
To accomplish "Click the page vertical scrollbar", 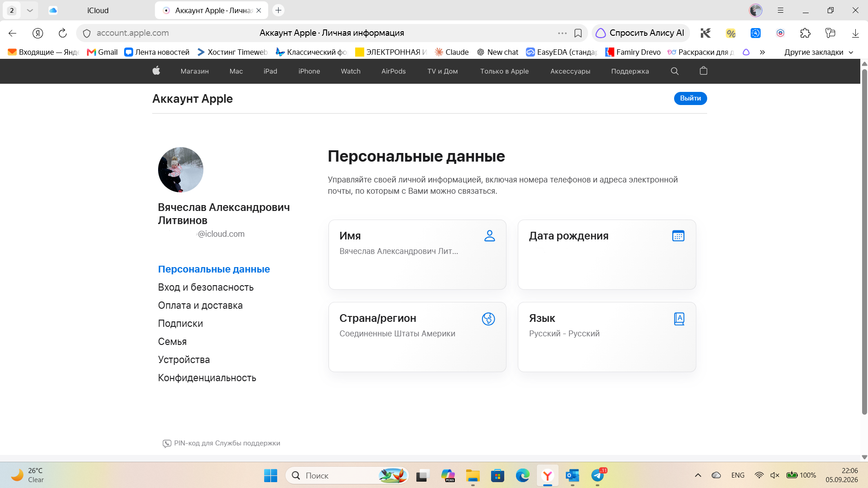I will tap(864, 242).
